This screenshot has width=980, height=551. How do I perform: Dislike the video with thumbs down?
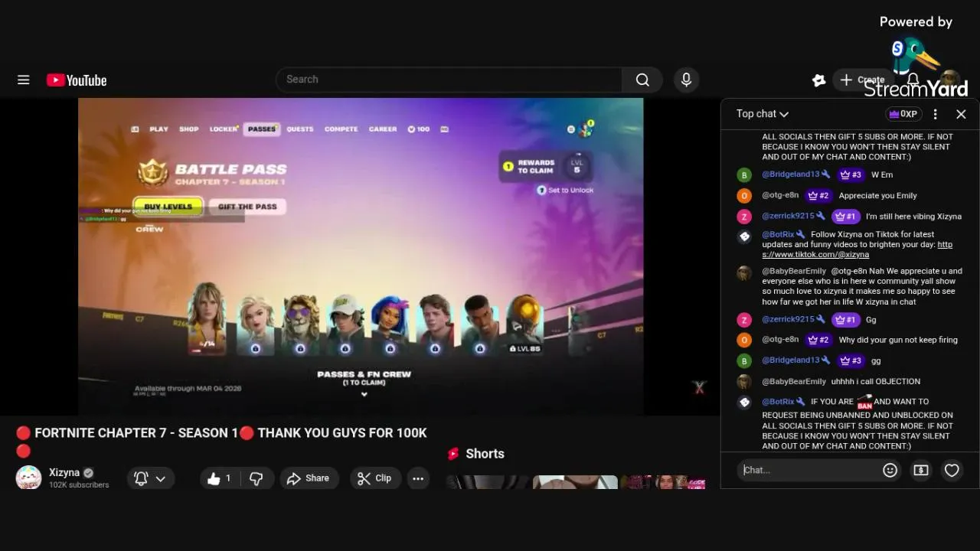point(256,478)
